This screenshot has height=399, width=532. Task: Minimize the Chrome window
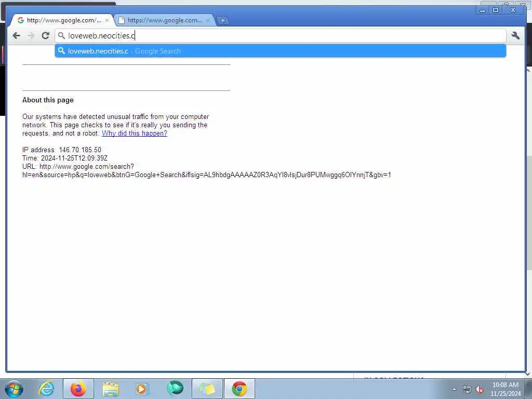coord(483,10)
